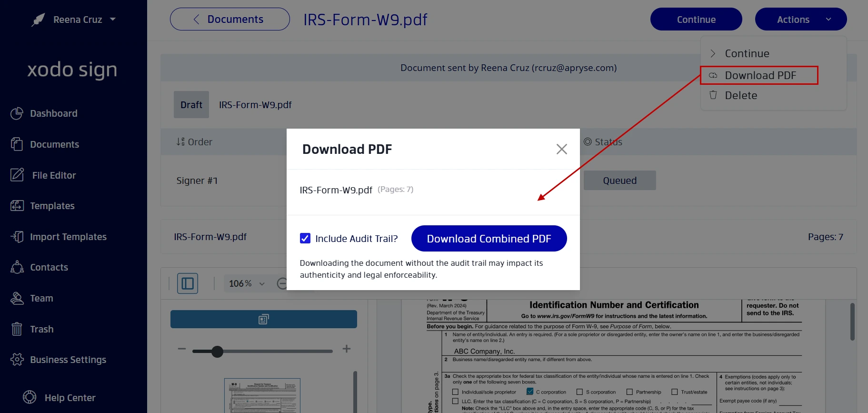Screen dimensions: 868x413
Task: Click the xodo sign quill logo icon
Action: [38, 20]
